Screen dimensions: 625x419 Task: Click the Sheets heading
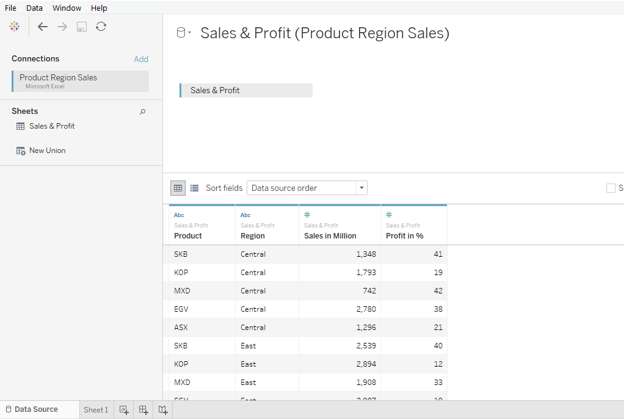(25, 111)
